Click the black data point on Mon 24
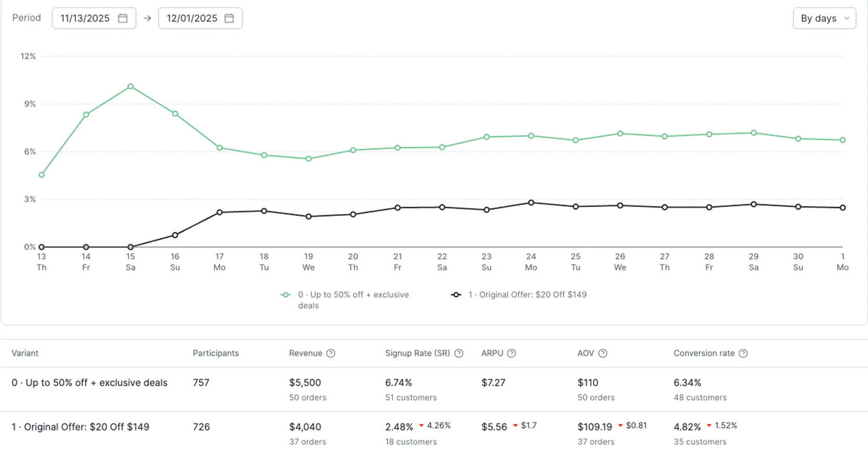 coord(531,203)
